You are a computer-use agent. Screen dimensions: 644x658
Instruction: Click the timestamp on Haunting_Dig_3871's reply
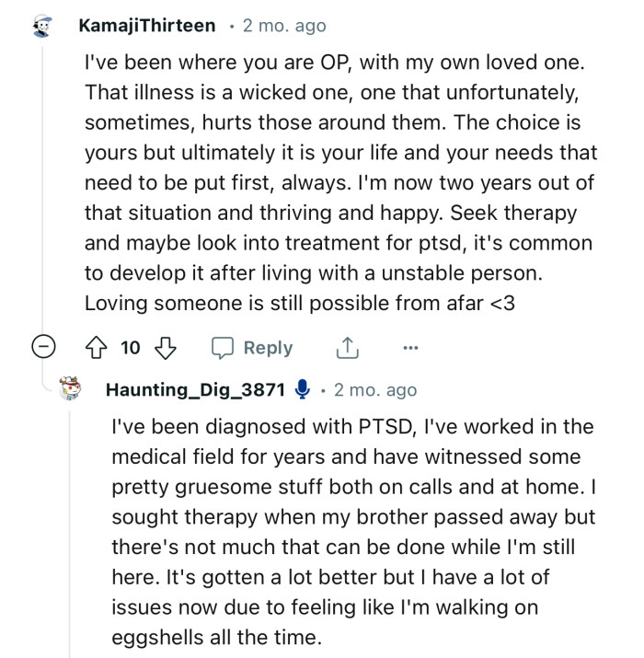375,390
